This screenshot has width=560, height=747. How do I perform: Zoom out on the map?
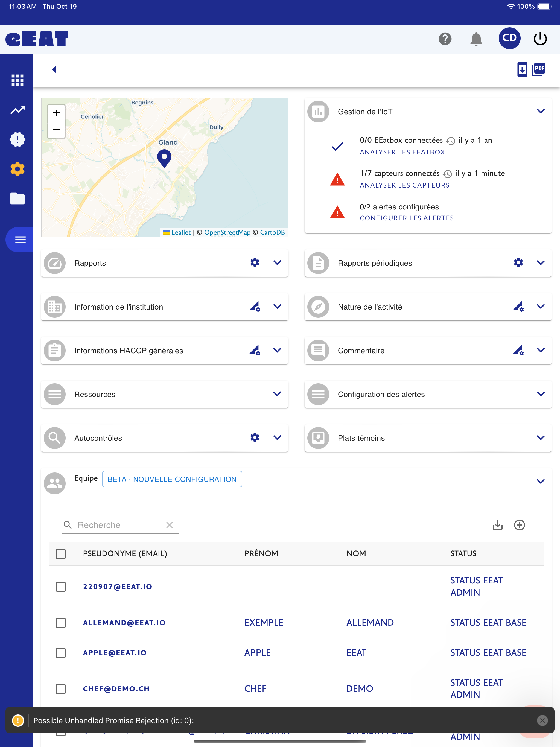[56, 130]
